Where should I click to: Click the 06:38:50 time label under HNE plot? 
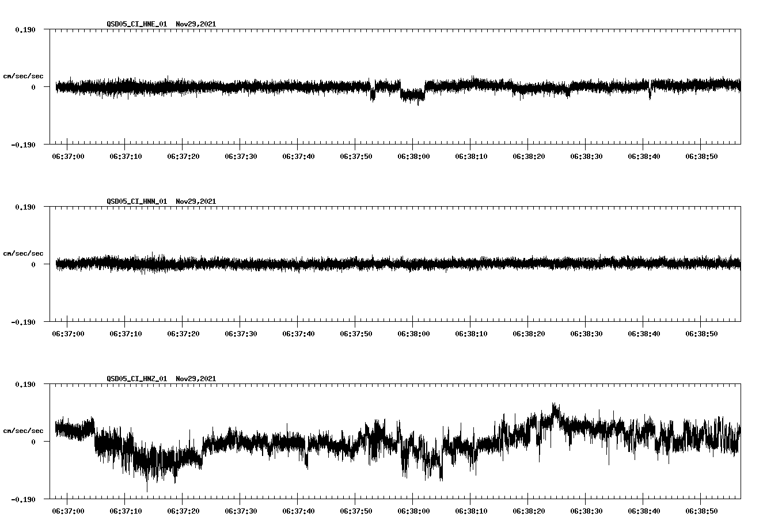point(701,157)
